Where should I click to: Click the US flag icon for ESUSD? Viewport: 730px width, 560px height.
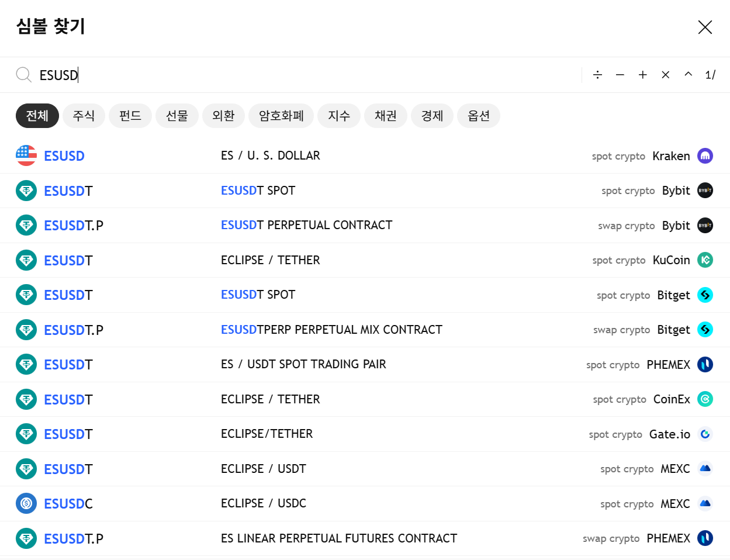pyautogui.click(x=26, y=155)
